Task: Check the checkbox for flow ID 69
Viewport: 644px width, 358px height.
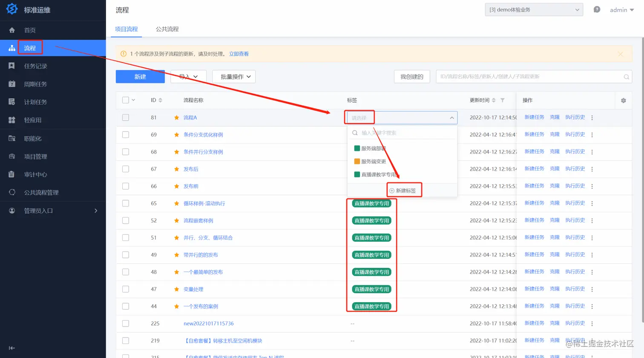Action: tap(126, 135)
